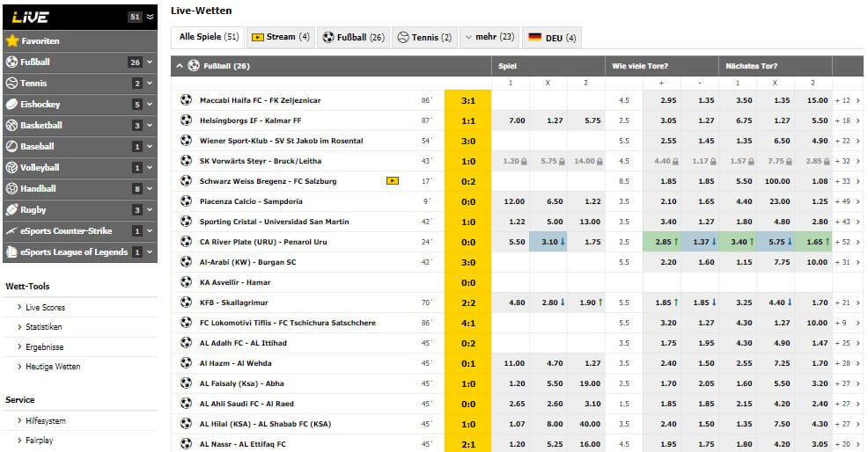Click the eSports Counter-Strike gun icon
The width and height of the screenshot is (868, 452).
[x=11, y=230]
